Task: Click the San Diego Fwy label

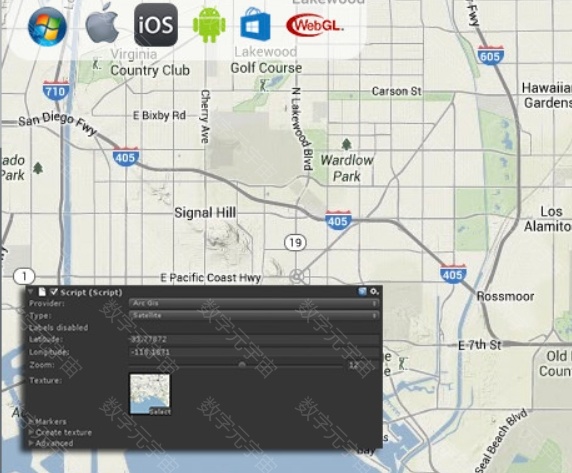Action: [x=58, y=123]
